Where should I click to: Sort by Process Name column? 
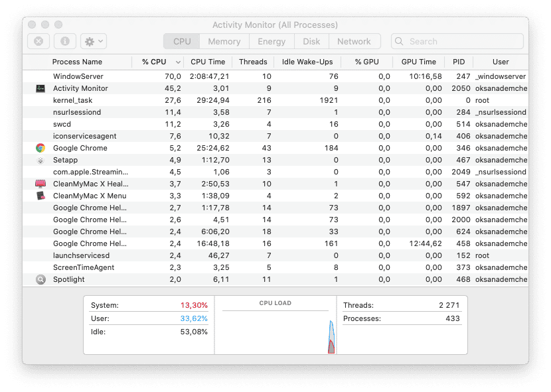(77, 62)
